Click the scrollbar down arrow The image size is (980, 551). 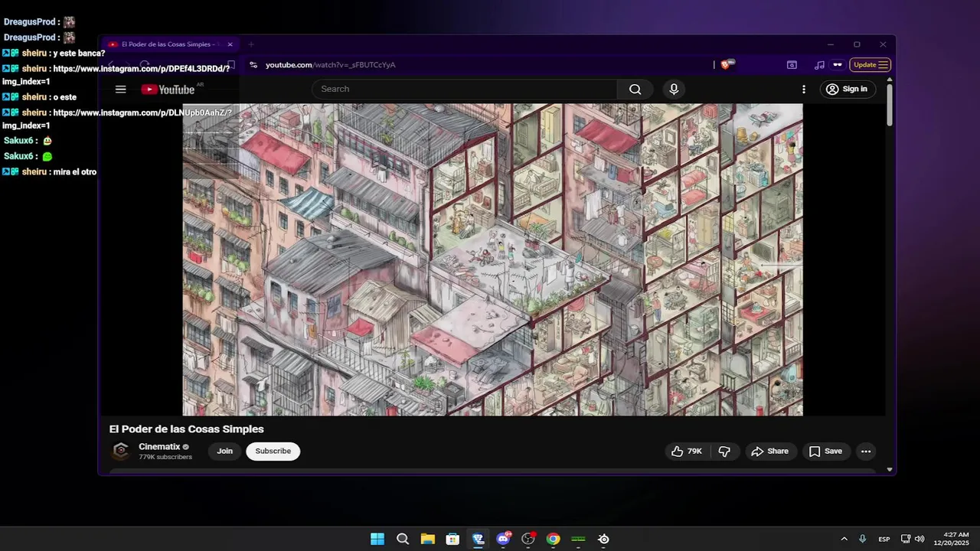889,469
